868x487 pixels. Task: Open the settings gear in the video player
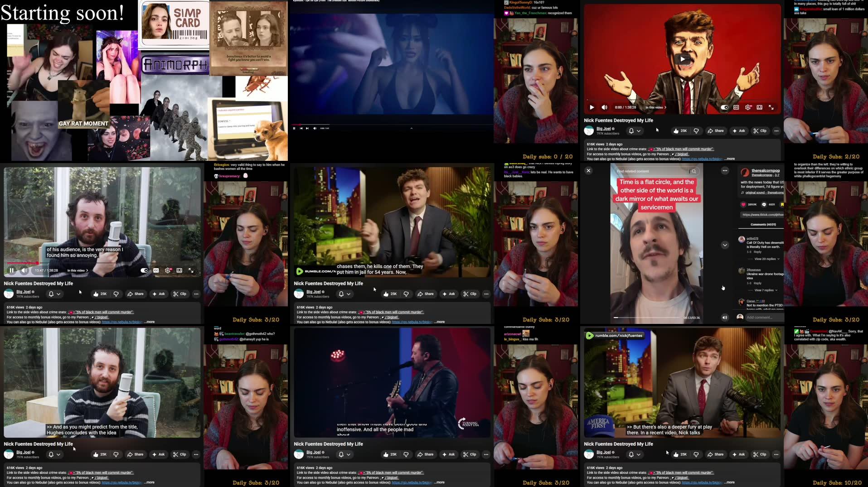tap(168, 270)
